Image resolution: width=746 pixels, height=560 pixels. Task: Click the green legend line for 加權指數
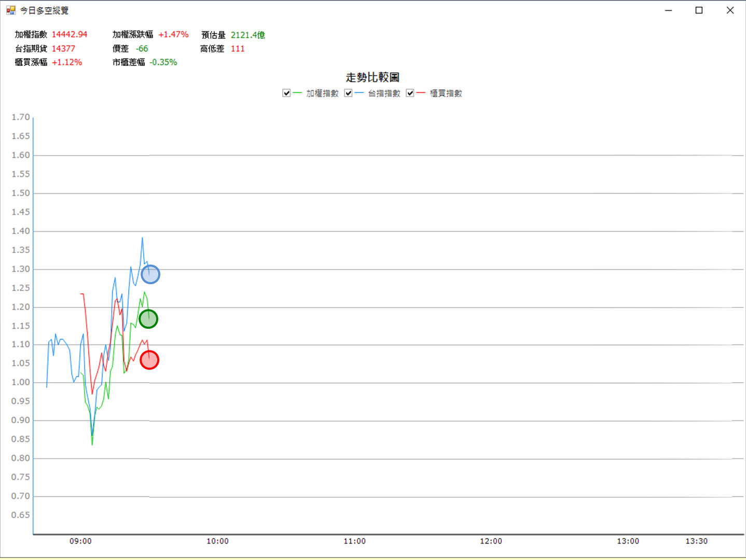click(x=297, y=93)
